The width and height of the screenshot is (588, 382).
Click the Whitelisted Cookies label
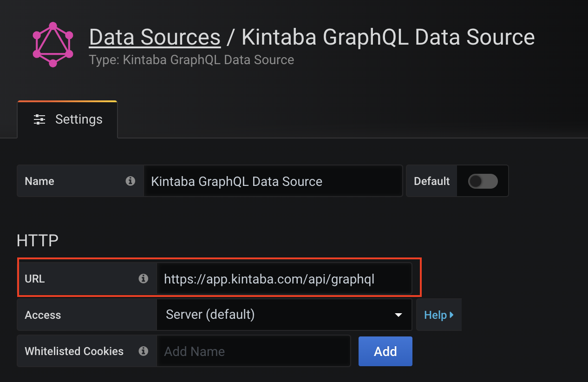74,351
